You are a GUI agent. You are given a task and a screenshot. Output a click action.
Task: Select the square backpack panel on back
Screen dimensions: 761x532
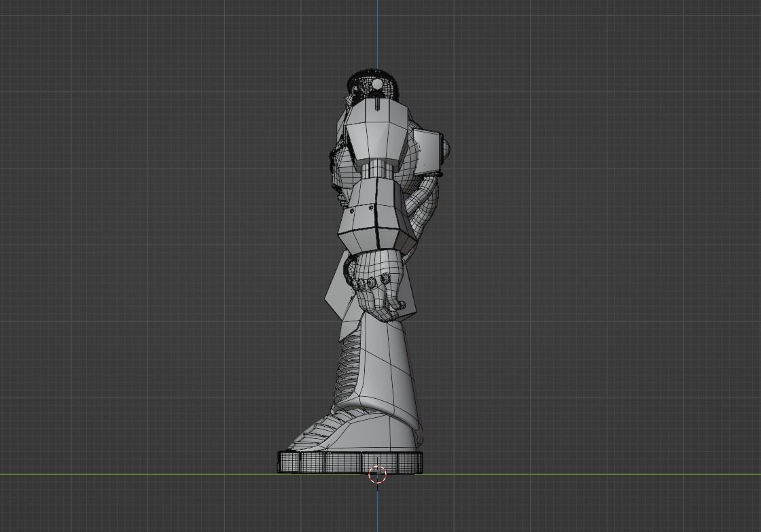[427, 154]
